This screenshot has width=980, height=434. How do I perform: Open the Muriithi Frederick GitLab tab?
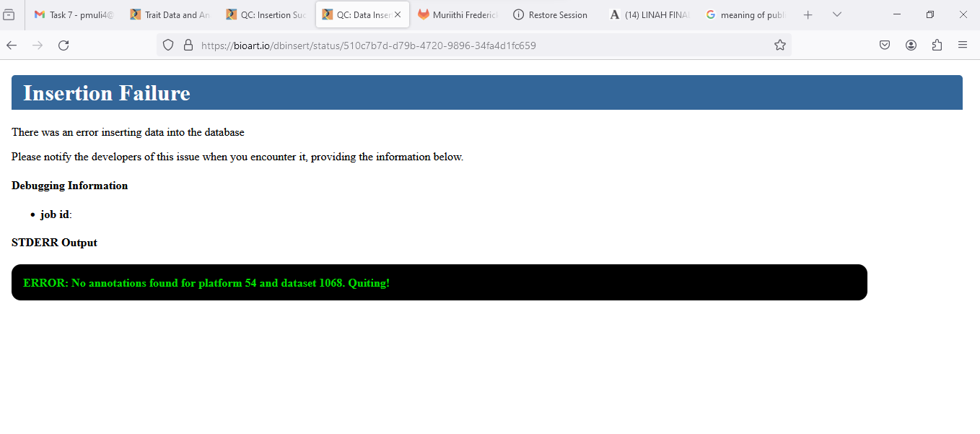[x=458, y=14]
